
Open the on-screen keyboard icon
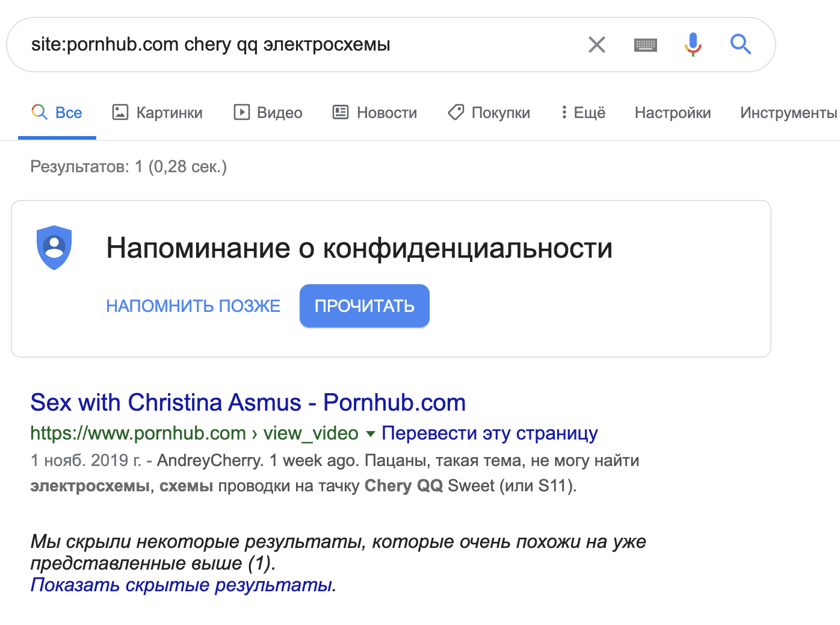(646, 45)
